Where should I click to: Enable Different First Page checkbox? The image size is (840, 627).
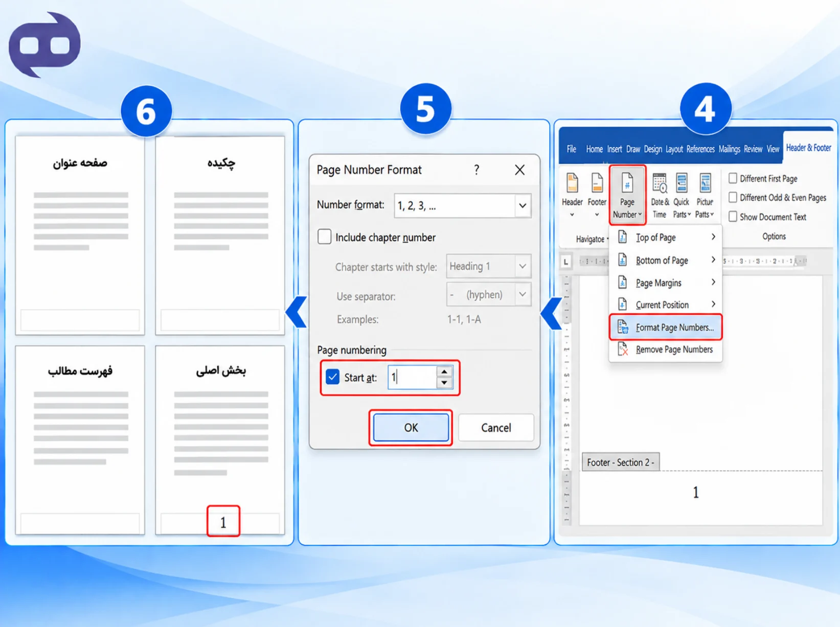[x=733, y=178]
